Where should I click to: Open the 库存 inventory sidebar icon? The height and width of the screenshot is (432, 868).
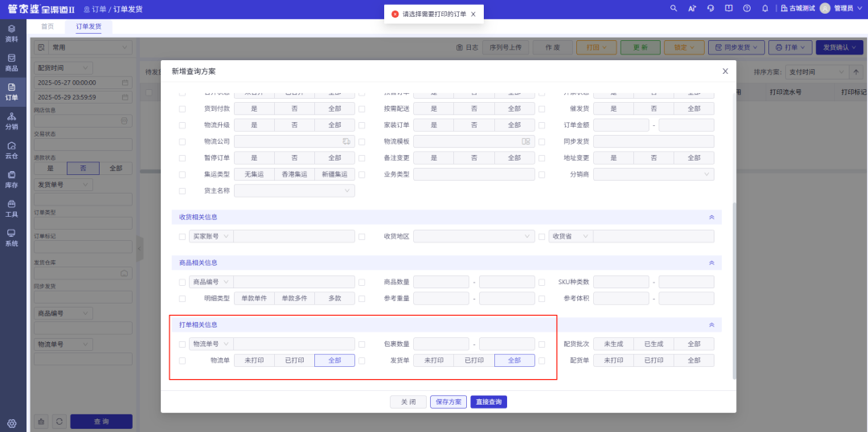11,179
